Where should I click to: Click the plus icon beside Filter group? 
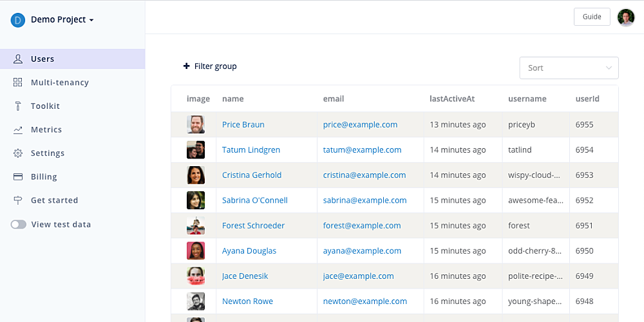[x=187, y=66]
